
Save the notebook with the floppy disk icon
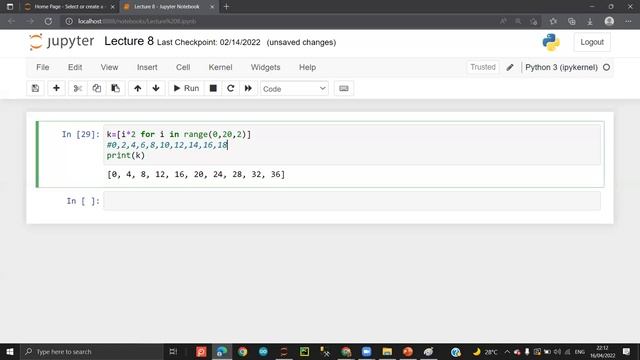pos(36,88)
